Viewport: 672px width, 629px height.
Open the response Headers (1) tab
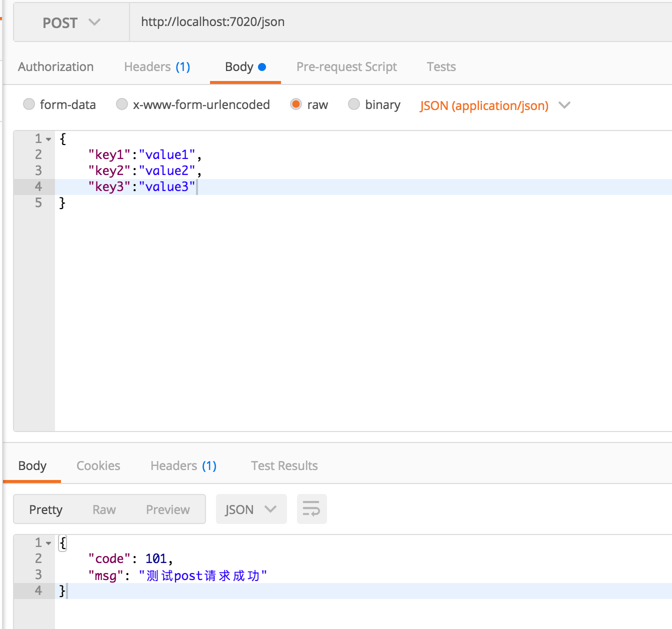[183, 465]
